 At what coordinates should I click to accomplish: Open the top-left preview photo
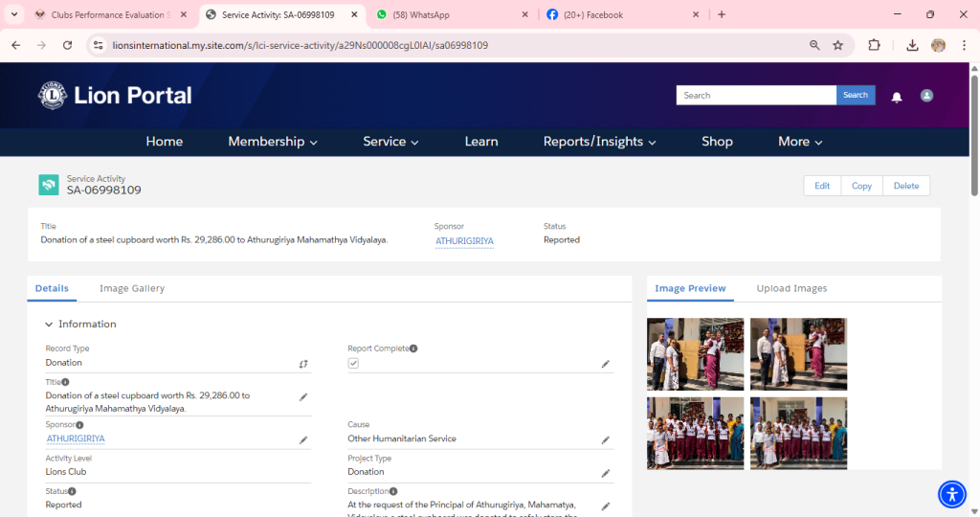[x=695, y=354]
